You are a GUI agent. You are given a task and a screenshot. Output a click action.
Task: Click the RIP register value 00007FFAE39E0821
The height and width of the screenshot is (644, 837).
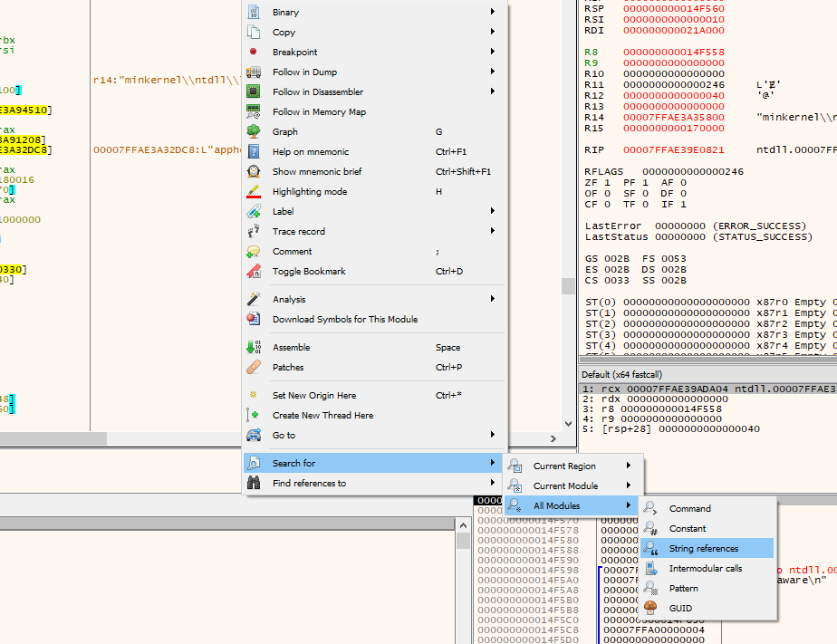674,150
